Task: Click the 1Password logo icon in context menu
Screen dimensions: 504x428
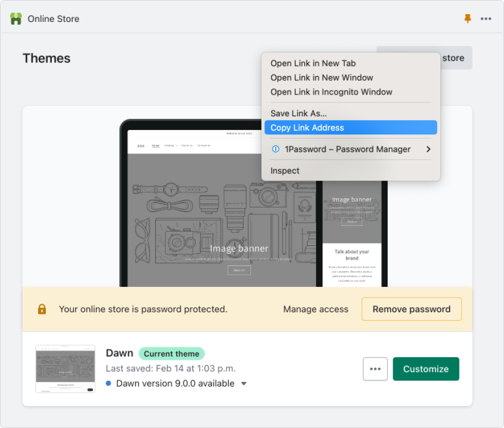Action: click(276, 149)
